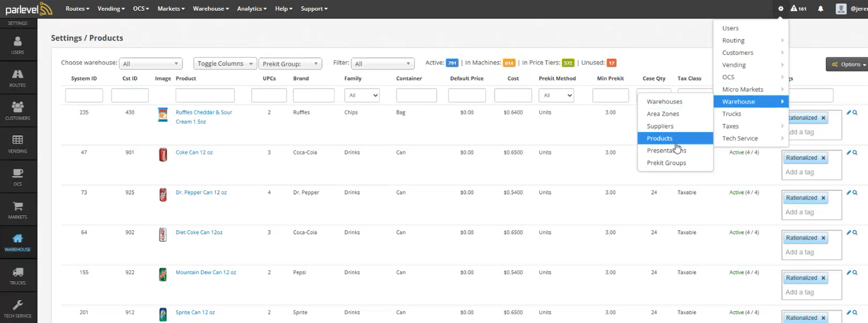Open the Prekit Method column filter dropdown
Image resolution: width=868 pixels, height=323 pixels.
(556, 95)
